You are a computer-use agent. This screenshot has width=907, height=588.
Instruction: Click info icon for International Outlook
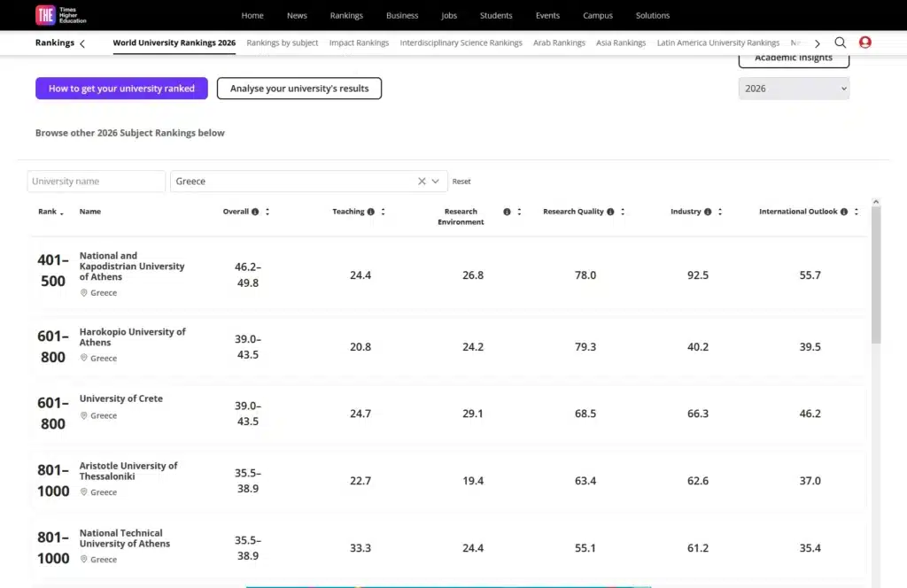pos(844,212)
